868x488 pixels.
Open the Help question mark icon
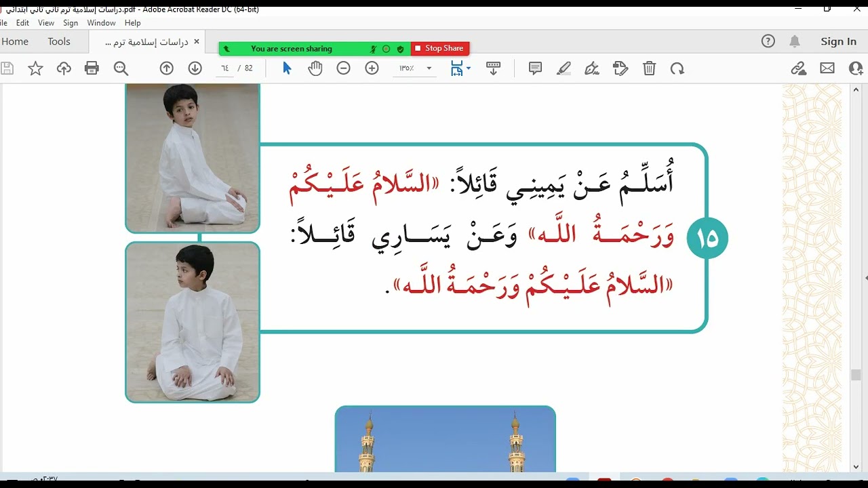pos(768,41)
